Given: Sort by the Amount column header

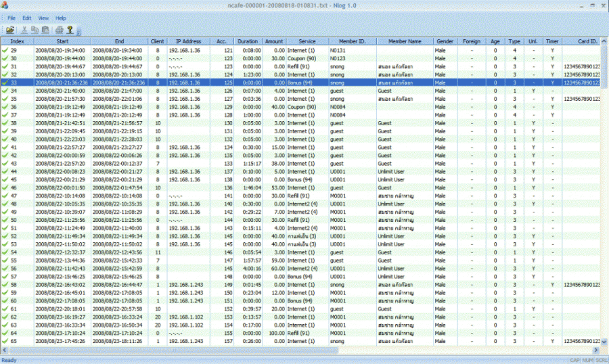Looking at the screenshot, I should coord(274,41).
